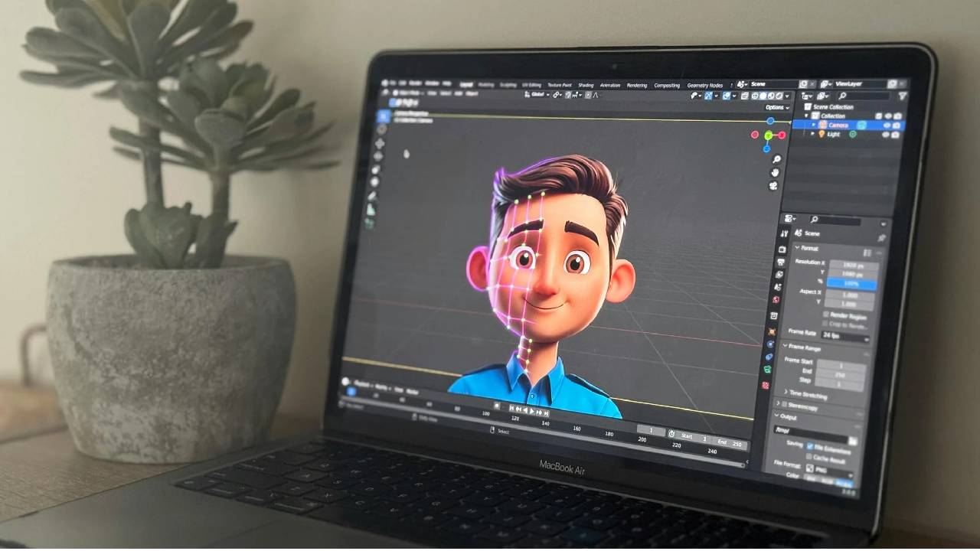This screenshot has height=551, width=980.
Task: Open the View Layer properties tab
Action: click(x=780, y=274)
